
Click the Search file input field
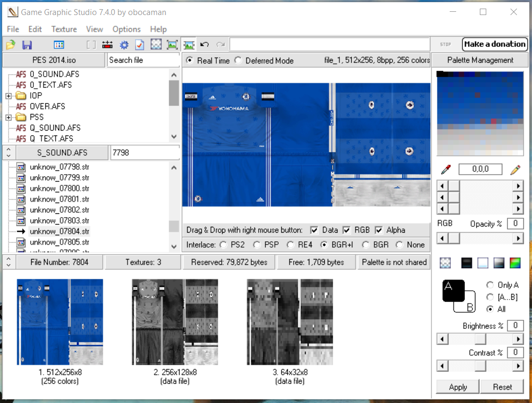coord(144,60)
